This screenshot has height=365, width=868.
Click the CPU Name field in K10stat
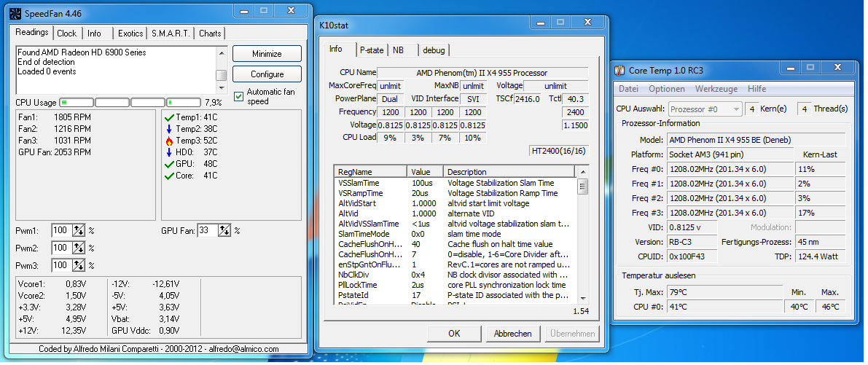[482, 73]
